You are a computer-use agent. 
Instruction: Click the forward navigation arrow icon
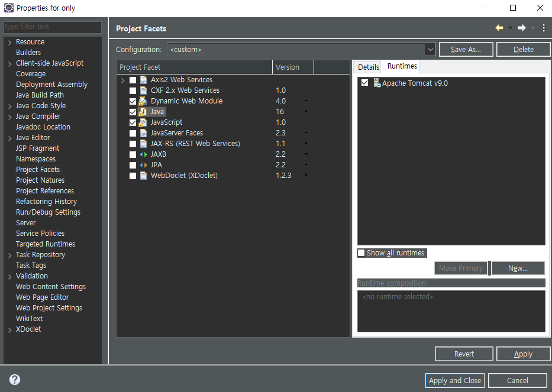522,28
